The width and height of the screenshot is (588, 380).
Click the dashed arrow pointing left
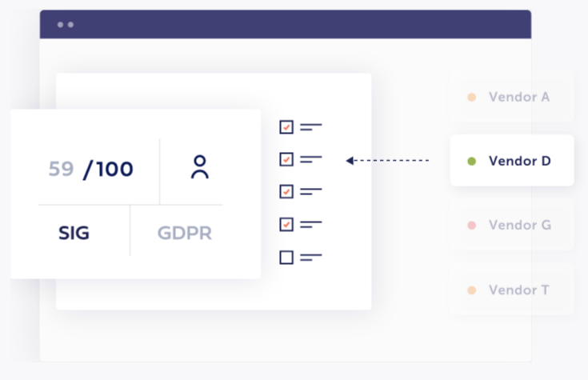coord(387,161)
